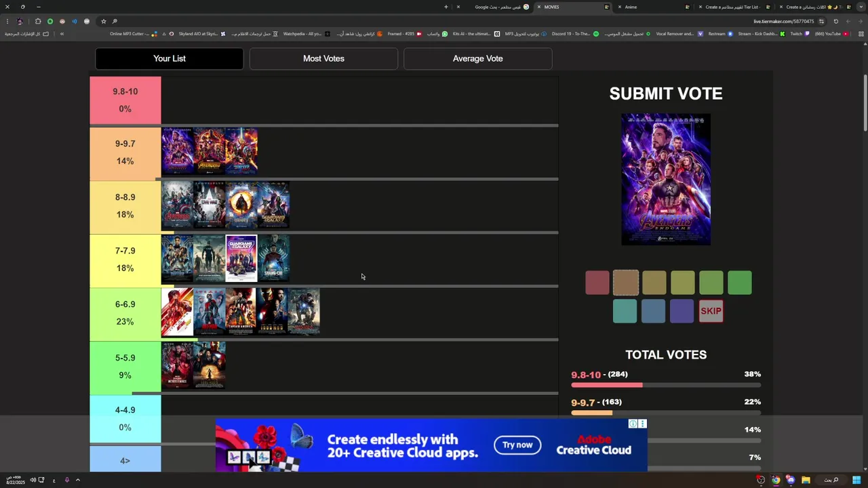The width and height of the screenshot is (868, 488).
Task: Open the Watchpedia bookmark
Action: (307, 34)
